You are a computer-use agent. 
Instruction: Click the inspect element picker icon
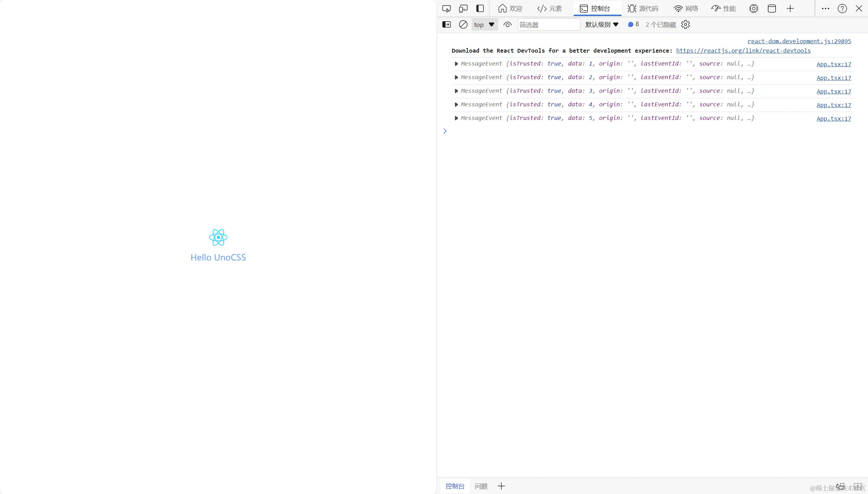pyautogui.click(x=446, y=9)
